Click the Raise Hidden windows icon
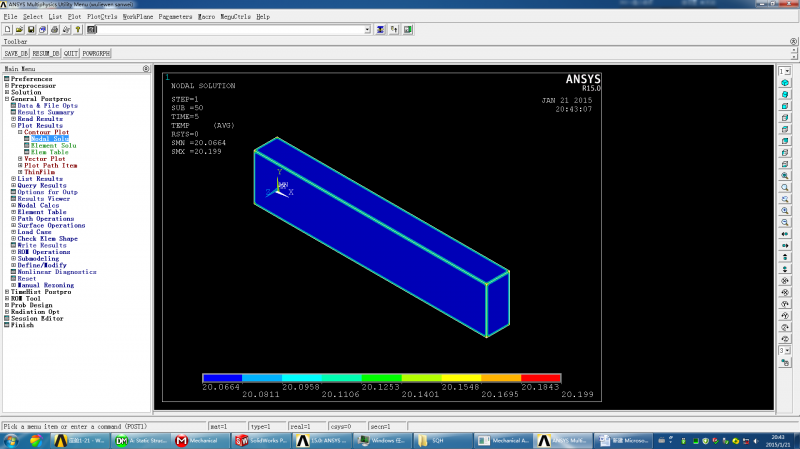Image resolution: width=800 pixels, height=449 pixels. [381, 30]
